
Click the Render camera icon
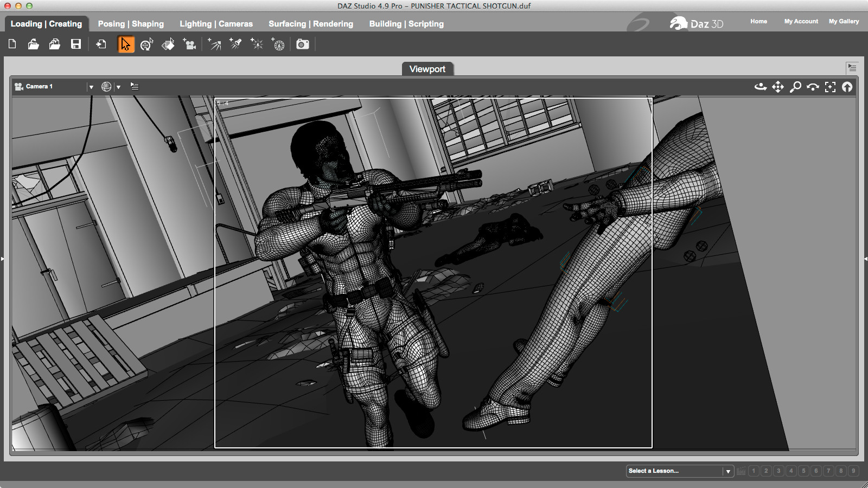(x=303, y=44)
